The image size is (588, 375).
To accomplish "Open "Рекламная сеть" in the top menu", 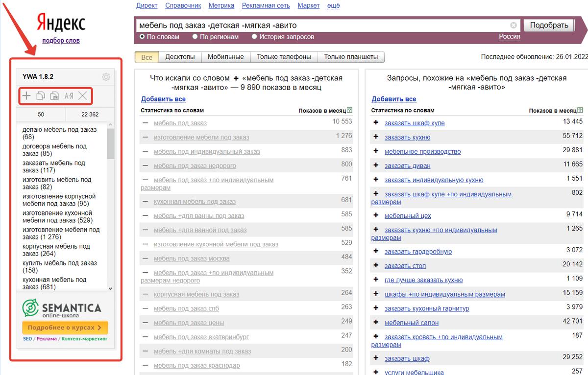I will click(266, 5).
